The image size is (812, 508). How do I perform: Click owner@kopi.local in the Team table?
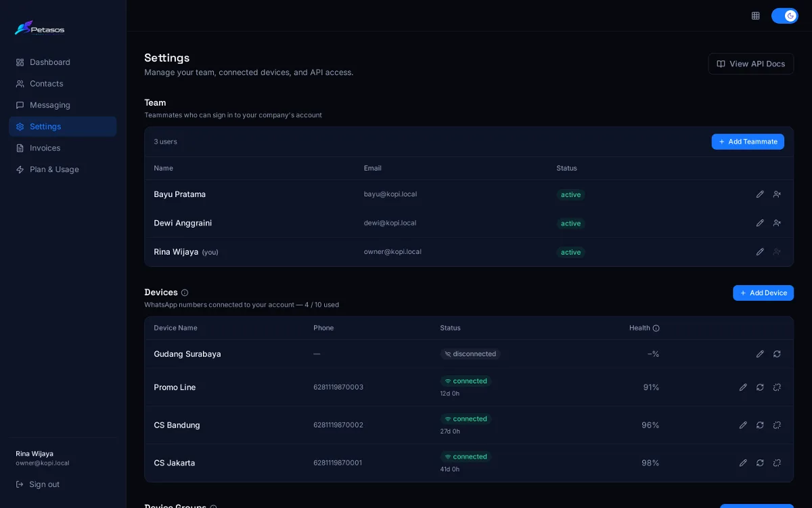coord(392,252)
